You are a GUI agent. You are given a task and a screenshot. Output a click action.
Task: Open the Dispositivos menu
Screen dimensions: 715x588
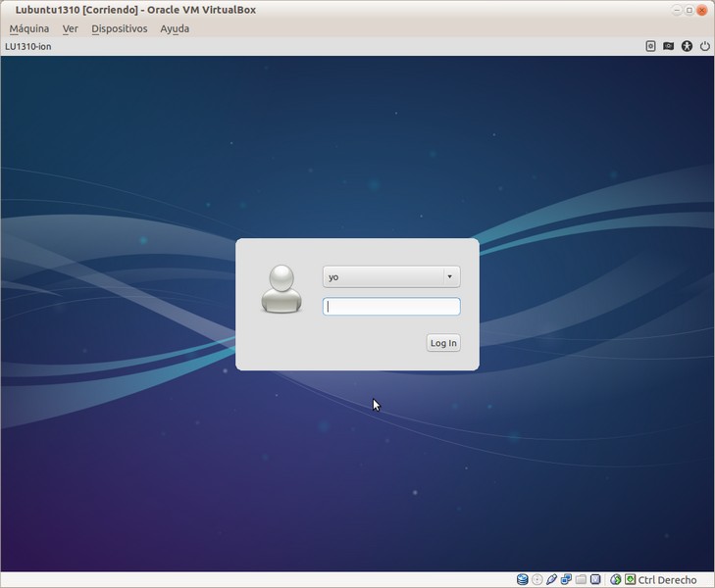(119, 28)
